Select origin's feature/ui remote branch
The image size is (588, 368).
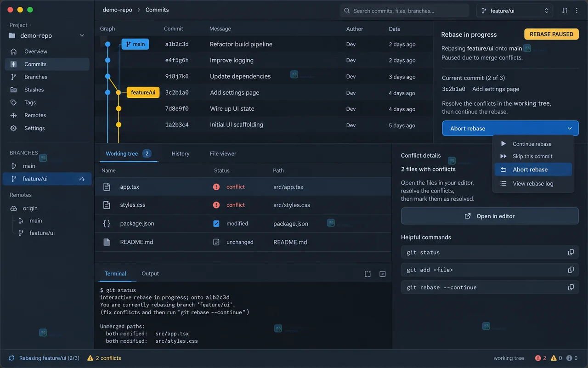[x=42, y=233]
